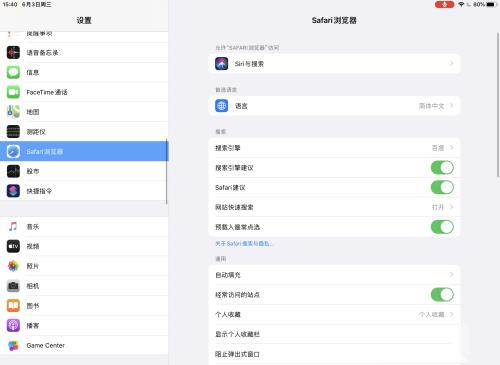This screenshot has height=365, width=500.
Task: Tap the Music note icon
Action: coord(13,227)
